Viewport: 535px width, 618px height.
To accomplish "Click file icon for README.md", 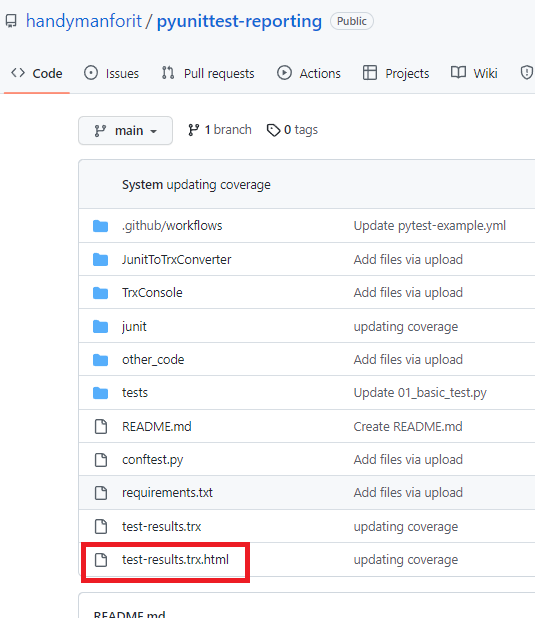I will [101, 426].
